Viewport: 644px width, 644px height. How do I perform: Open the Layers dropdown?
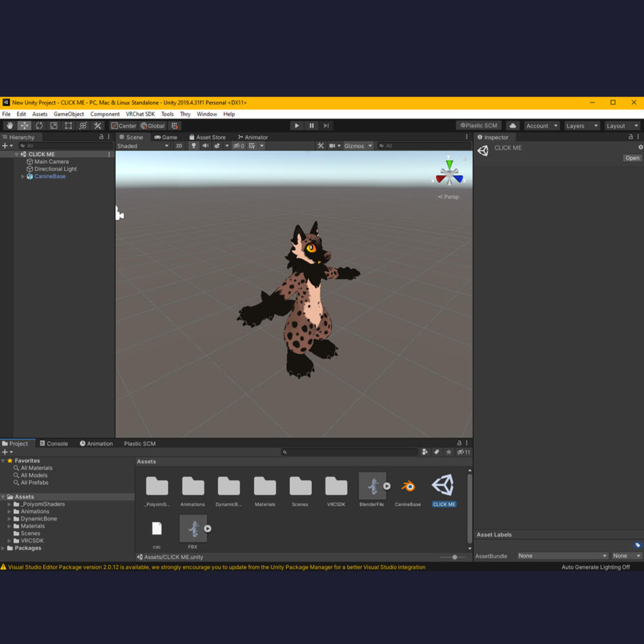pyautogui.click(x=581, y=126)
